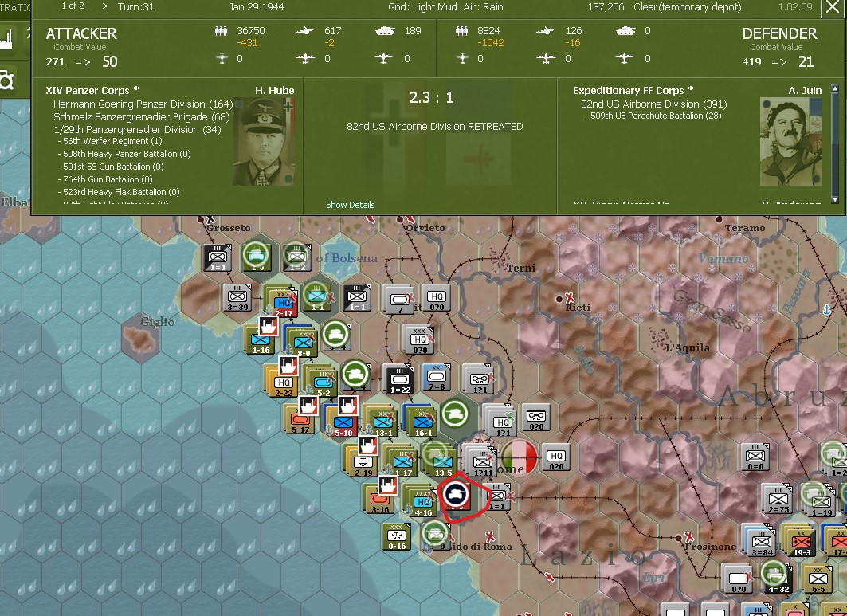Select the XIV Panzer Corps header

(92, 90)
